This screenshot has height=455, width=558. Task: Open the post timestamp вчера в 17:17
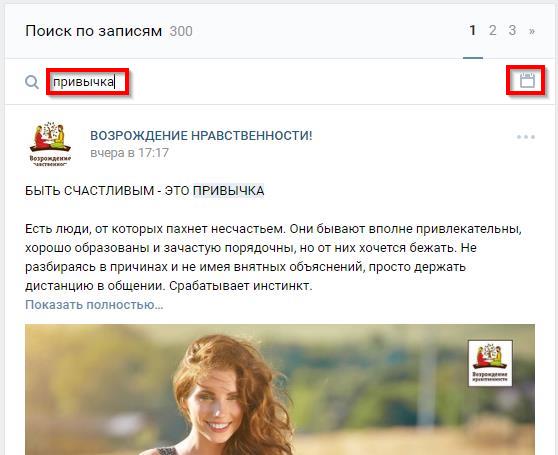coord(130,153)
